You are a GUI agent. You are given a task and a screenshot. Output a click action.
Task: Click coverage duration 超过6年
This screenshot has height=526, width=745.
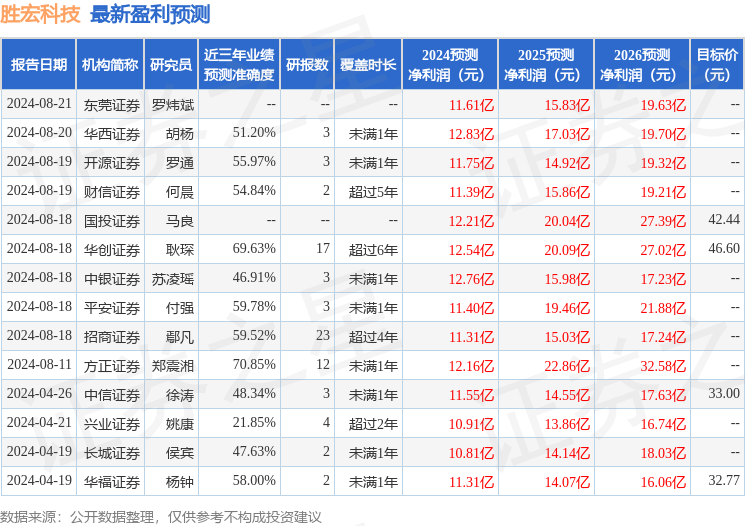(x=373, y=250)
